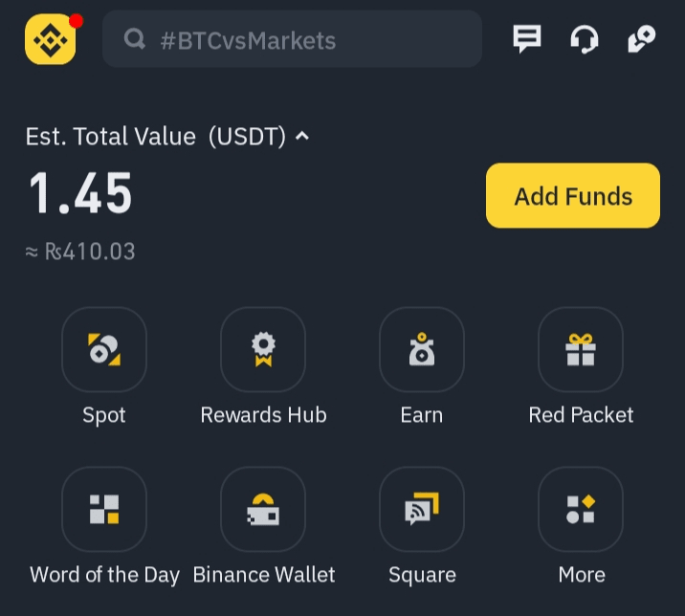
Task: Tap the Binance logo profile icon
Action: coord(51,40)
